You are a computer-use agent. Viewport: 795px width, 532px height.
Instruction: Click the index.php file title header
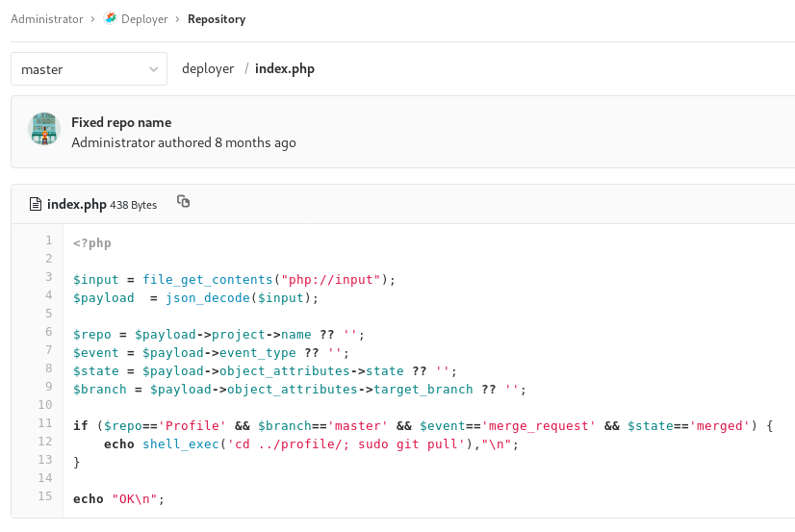76,204
